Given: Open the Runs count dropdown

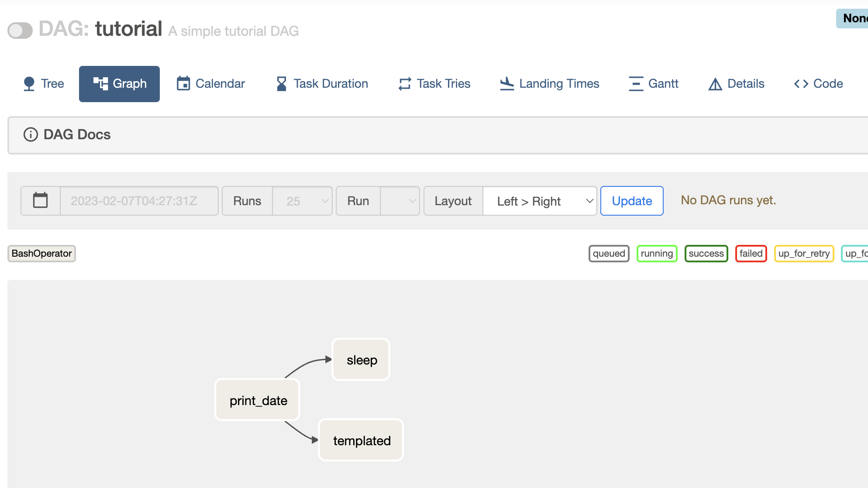Looking at the screenshot, I should point(302,200).
